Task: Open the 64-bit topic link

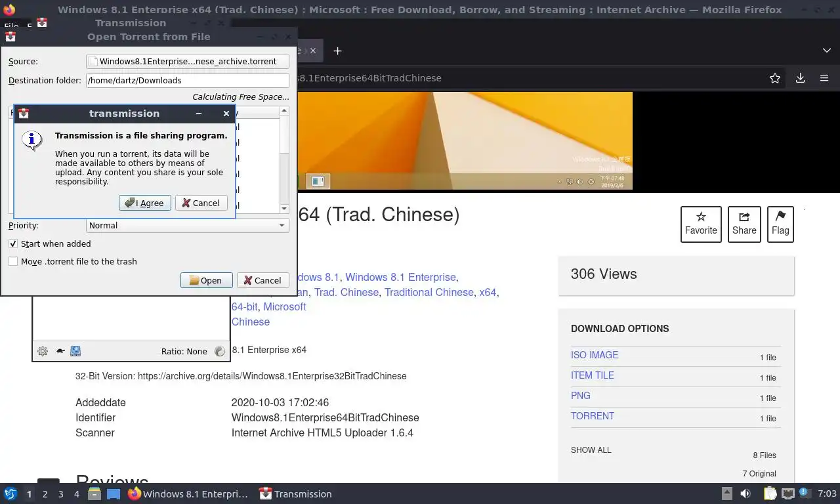Action: click(244, 306)
